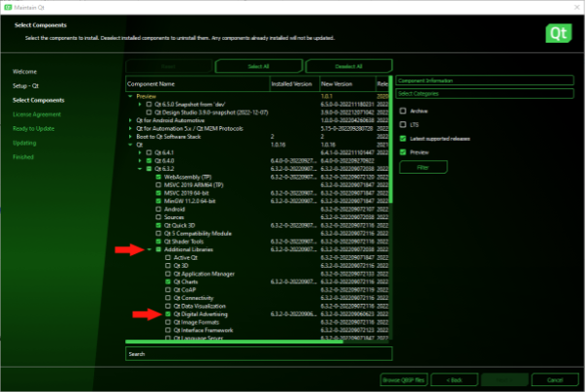Image resolution: width=586 pixels, height=392 pixels.
Task: Collapse the Additional Libraries tree node
Action: coord(147,249)
